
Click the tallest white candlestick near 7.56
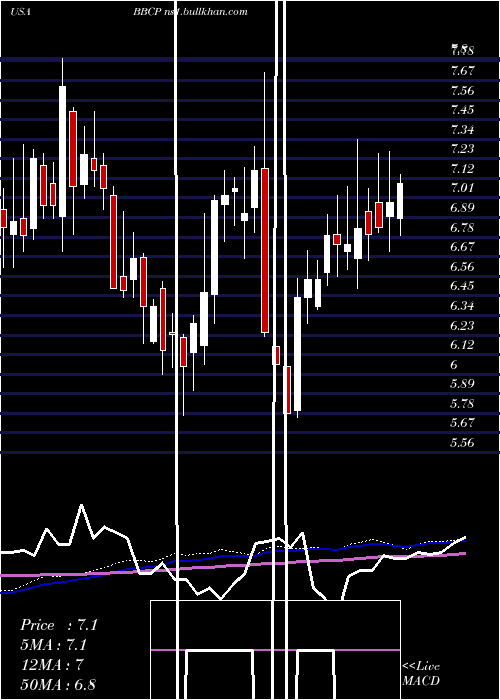pos(62,151)
